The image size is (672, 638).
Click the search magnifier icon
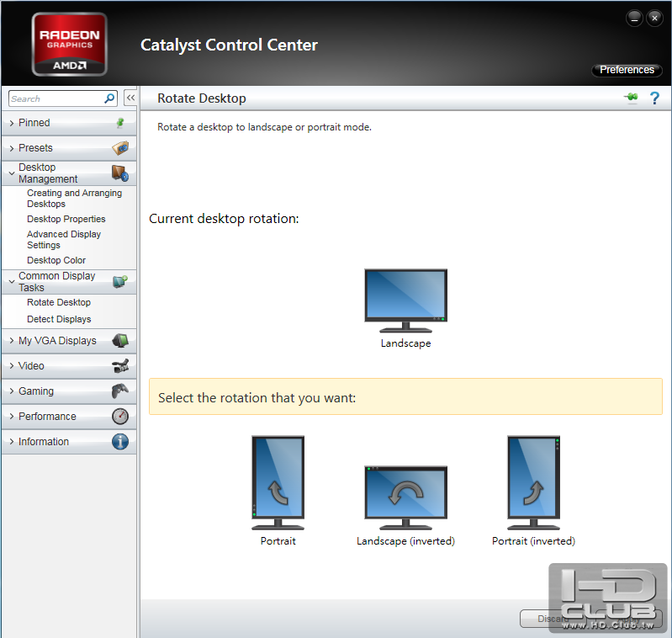click(x=109, y=98)
